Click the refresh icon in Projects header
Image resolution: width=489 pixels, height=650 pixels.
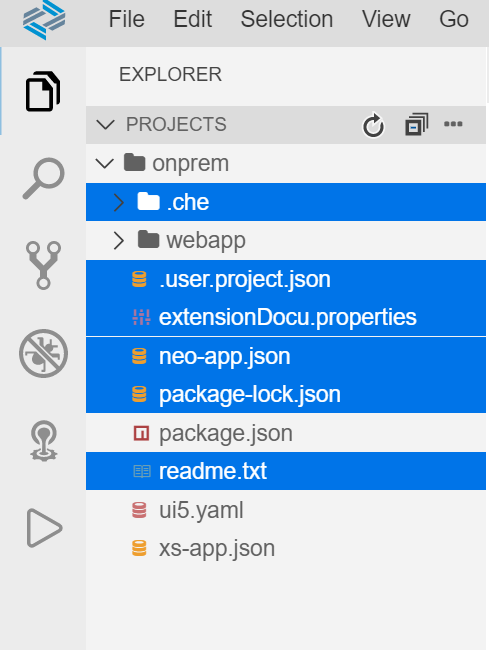[373, 125]
